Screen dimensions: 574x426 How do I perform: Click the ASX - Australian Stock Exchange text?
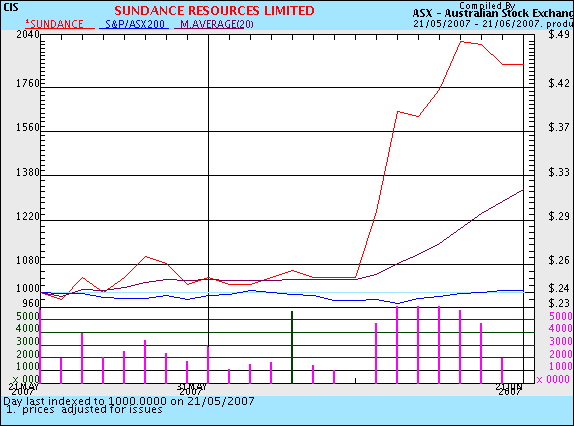pos(493,14)
